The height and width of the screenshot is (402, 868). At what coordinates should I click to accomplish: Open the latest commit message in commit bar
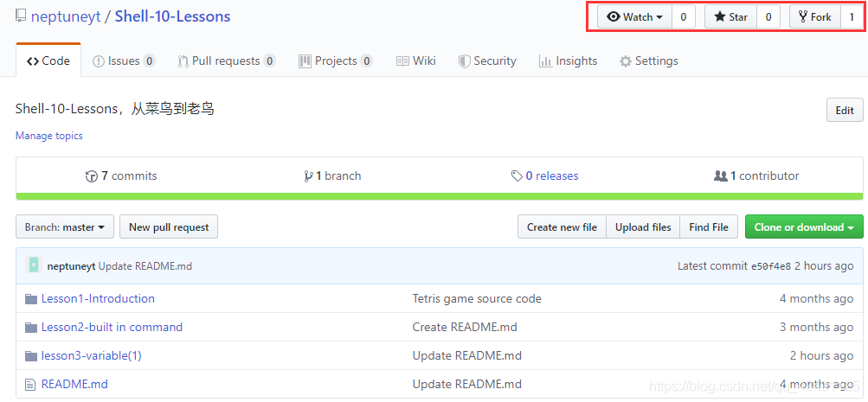click(145, 266)
